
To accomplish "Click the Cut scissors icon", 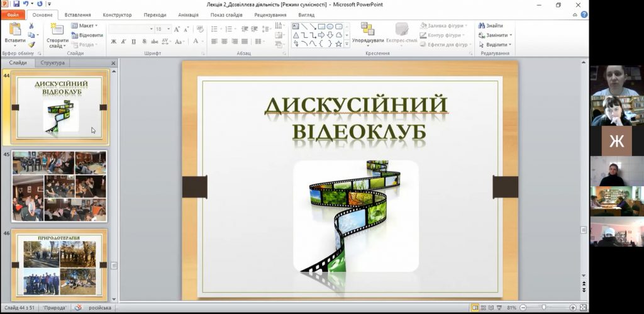I will click(31, 26).
